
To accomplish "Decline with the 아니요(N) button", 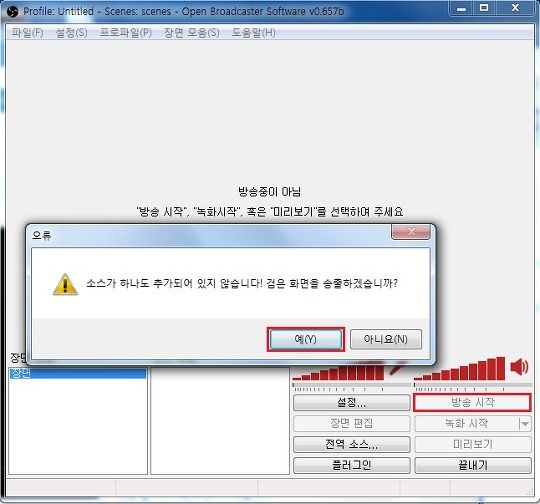I will point(386,339).
